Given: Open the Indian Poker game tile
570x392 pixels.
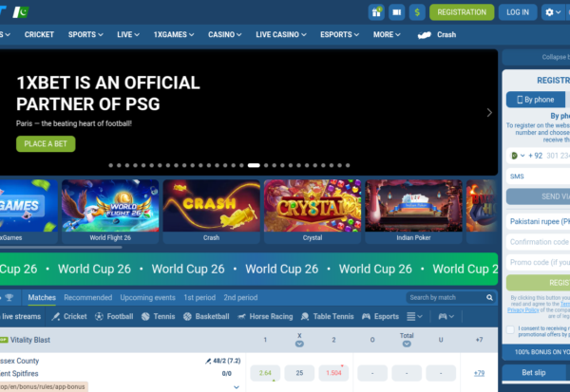Looking at the screenshot, I should point(413,211).
